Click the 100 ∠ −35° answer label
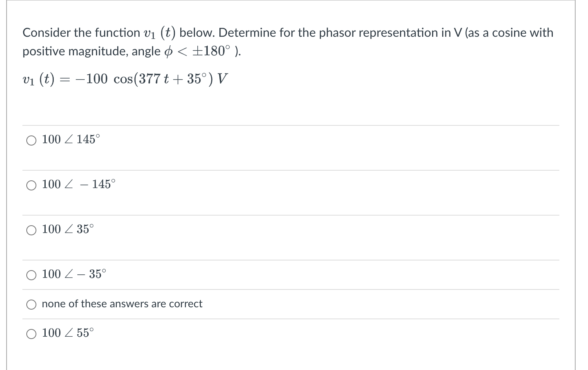Viewport: 588px width, 370px height. click(x=73, y=274)
